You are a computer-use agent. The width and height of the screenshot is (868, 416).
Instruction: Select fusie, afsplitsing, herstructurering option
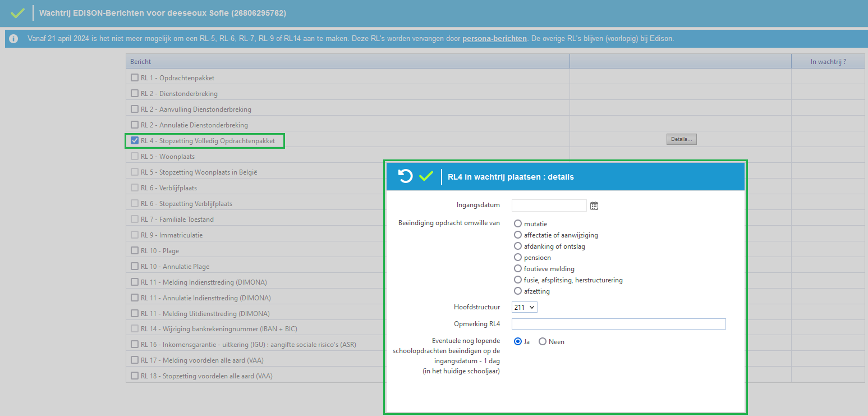(x=518, y=280)
